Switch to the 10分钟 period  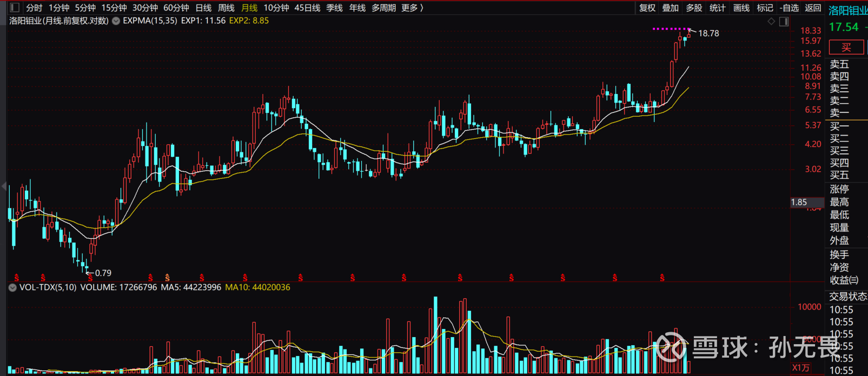coord(276,8)
